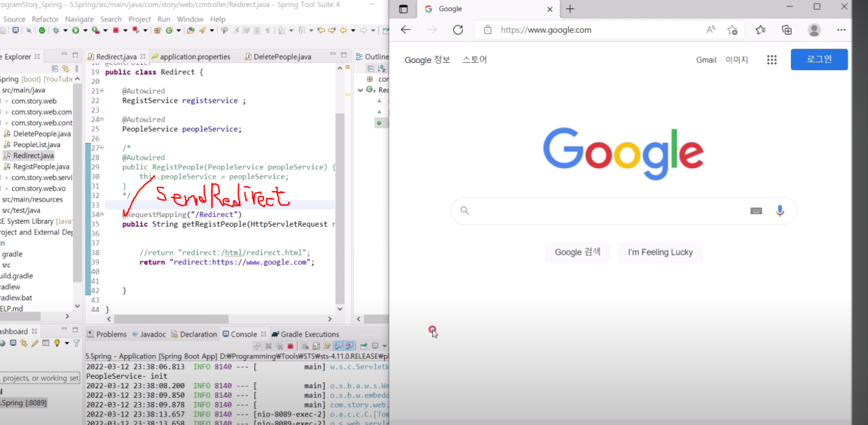This screenshot has height=425, width=868.
Task: Collapse the fold marker at line 21
Action: tap(102, 91)
